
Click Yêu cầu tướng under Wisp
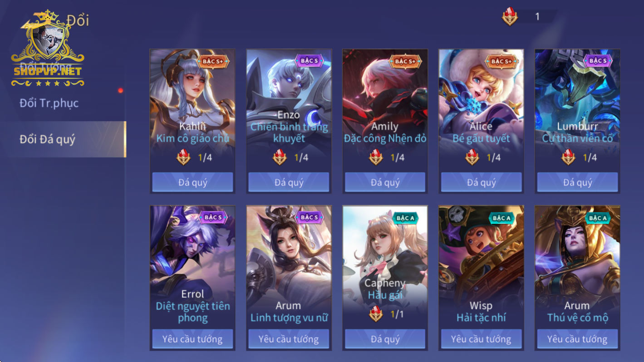pyautogui.click(x=481, y=339)
